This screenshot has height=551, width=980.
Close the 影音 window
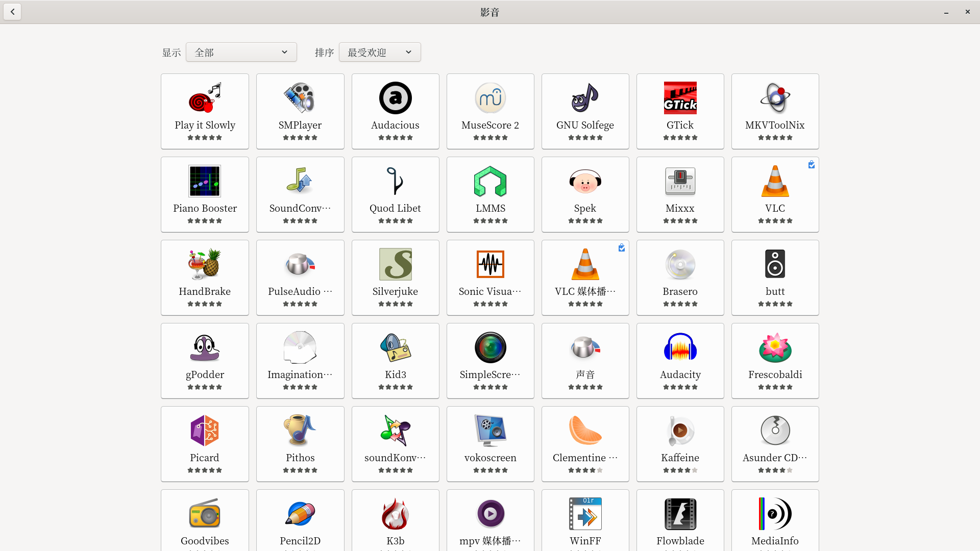[968, 12]
